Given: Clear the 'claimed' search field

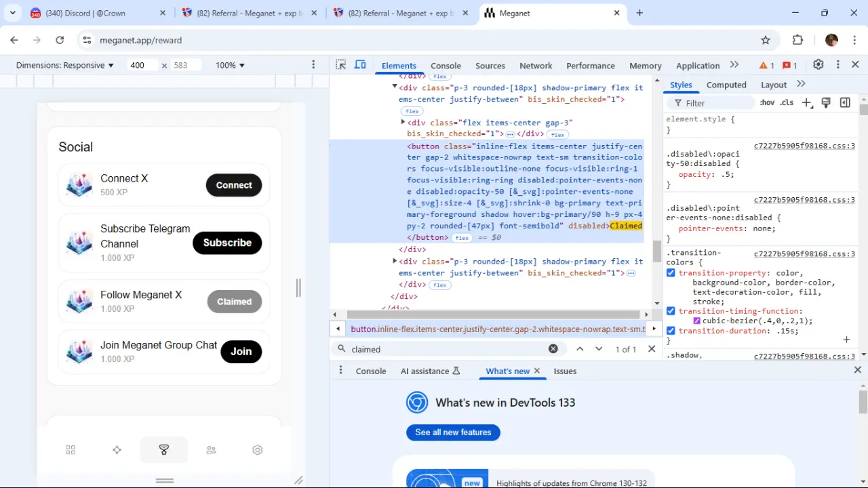Looking at the screenshot, I should [x=553, y=349].
